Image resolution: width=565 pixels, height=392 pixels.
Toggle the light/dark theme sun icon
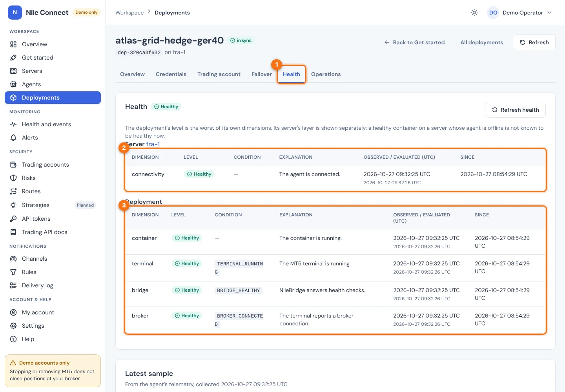pyautogui.click(x=474, y=13)
